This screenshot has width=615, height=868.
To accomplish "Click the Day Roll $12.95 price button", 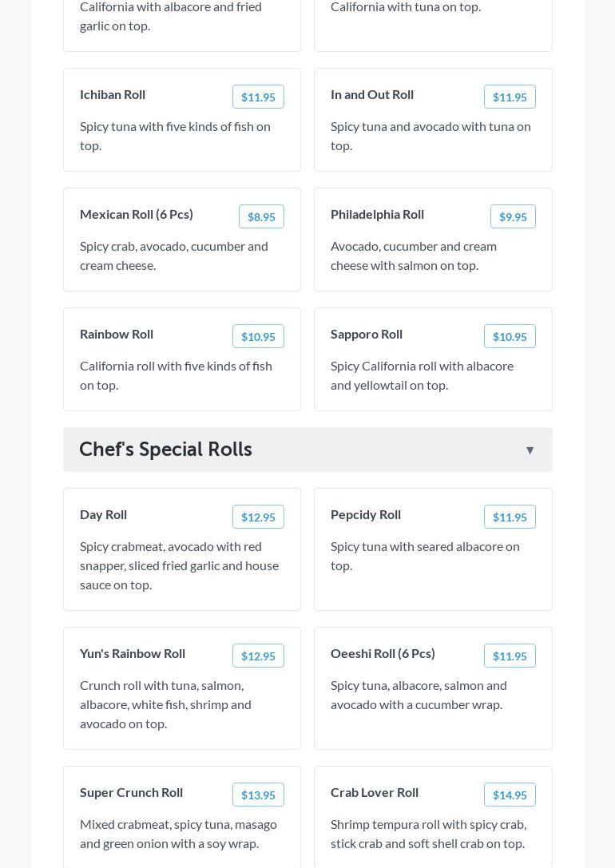I will 258,517.
